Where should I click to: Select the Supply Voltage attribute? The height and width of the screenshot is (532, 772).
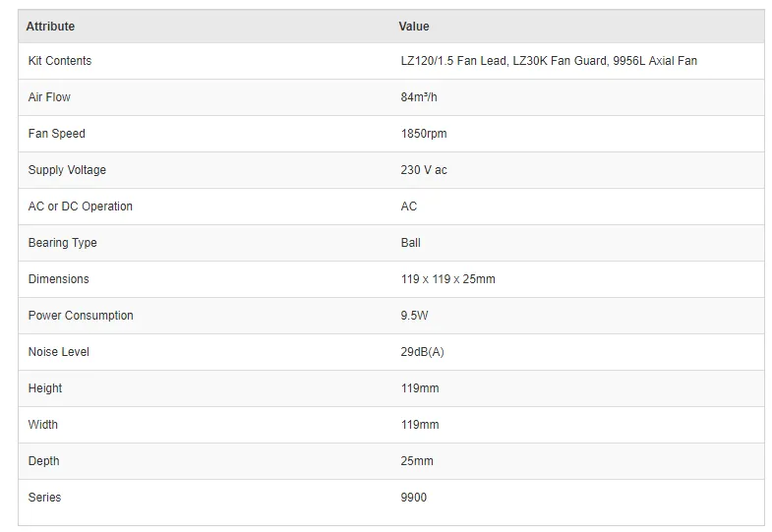point(67,170)
